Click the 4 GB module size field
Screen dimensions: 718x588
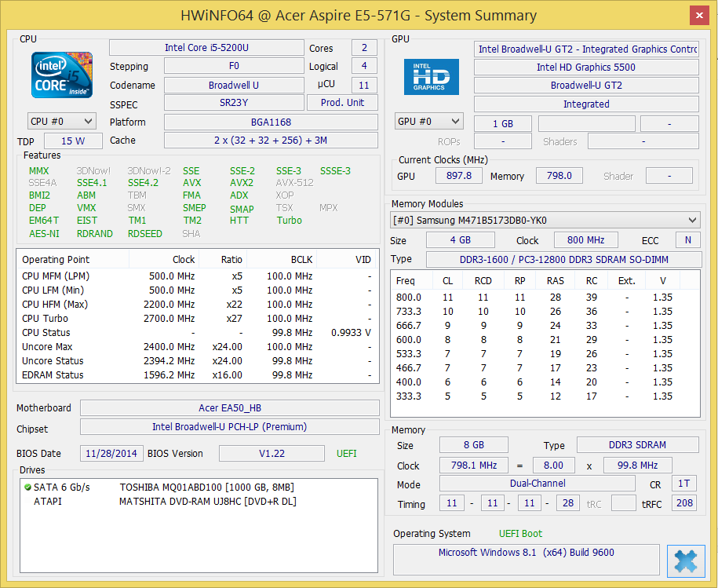pos(460,240)
